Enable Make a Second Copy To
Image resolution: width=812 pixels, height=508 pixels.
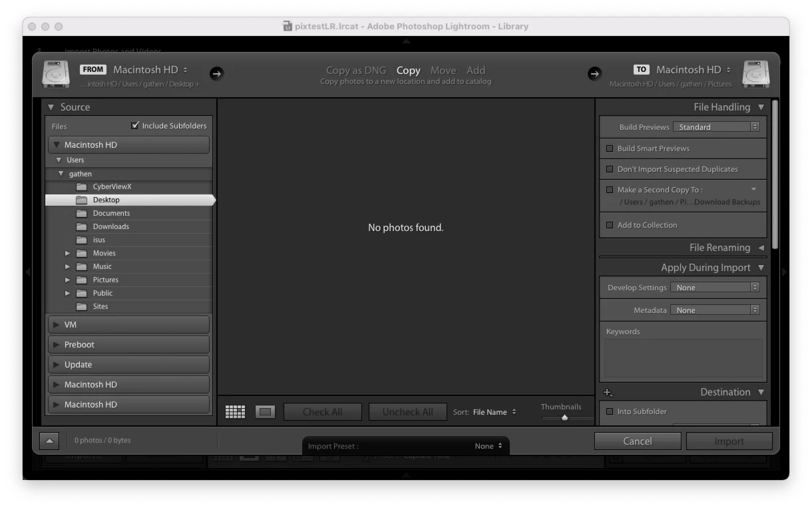pos(609,190)
